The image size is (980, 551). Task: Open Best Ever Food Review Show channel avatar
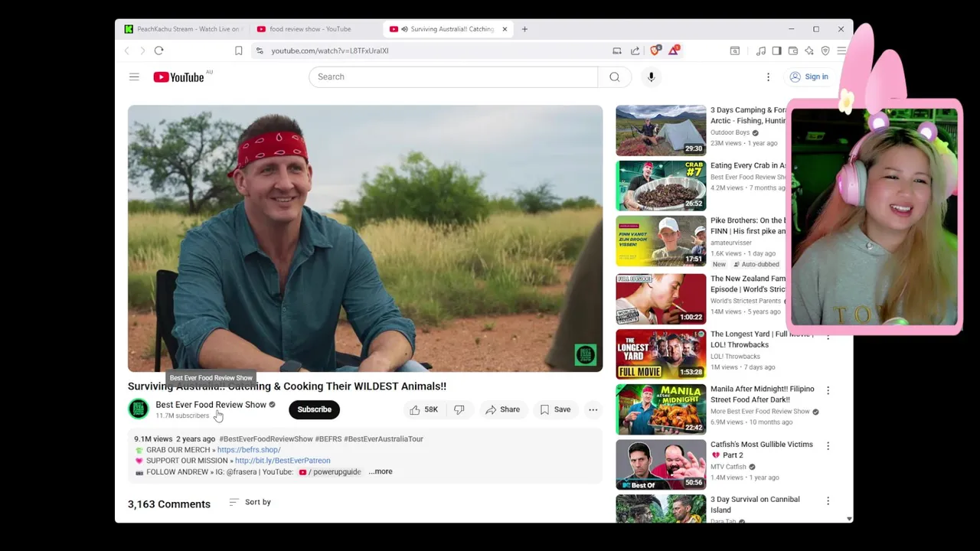pos(139,409)
